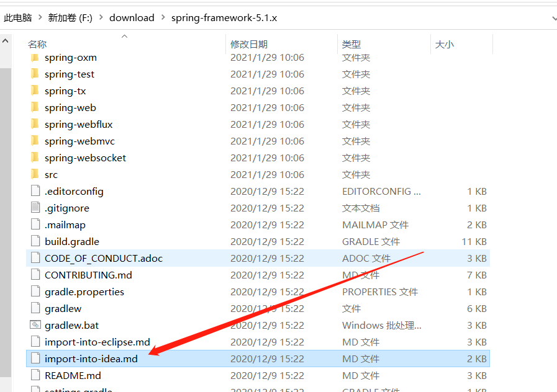This screenshot has width=557, height=392.
Task: Go to the download breadcrumb folder
Action: coord(132,18)
